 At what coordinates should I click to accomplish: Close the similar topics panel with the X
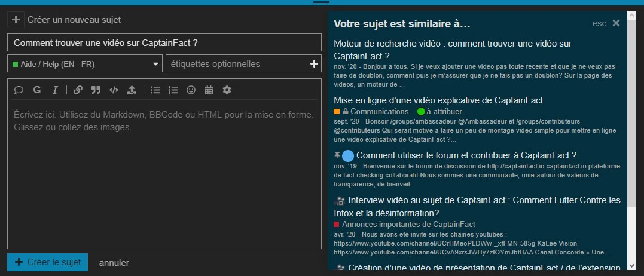tap(616, 23)
